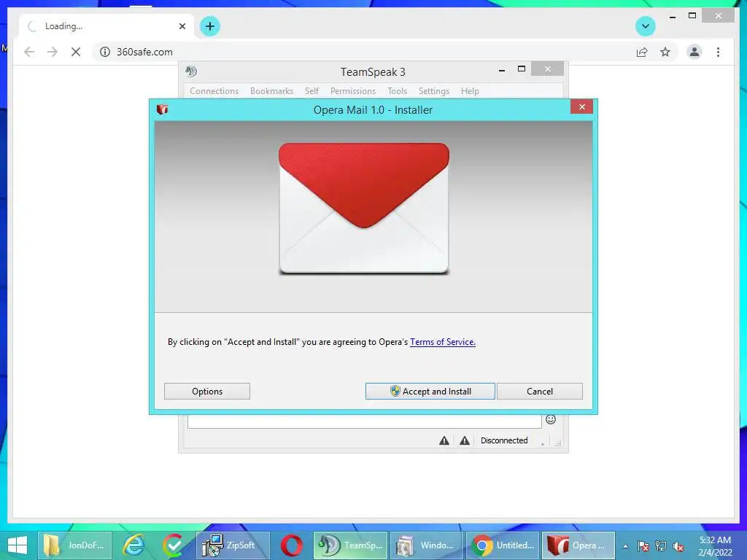This screenshot has width=747, height=560.
Task: Go back in the browser
Action: coord(29,52)
